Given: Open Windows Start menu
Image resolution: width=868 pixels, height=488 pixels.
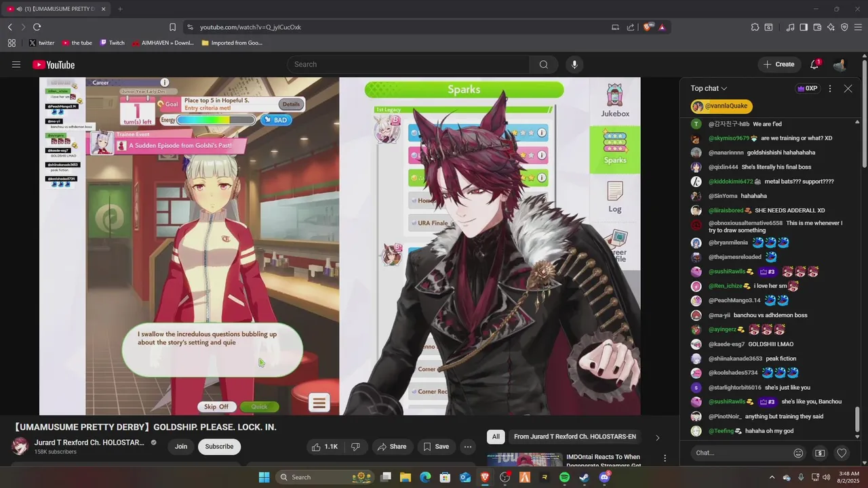Looking at the screenshot, I should [264, 477].
